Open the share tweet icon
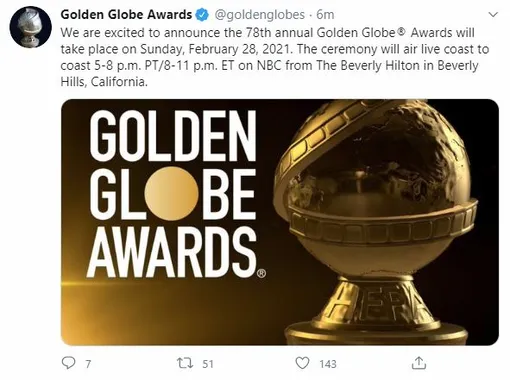The image size is (510, 380). click(419, 363)
